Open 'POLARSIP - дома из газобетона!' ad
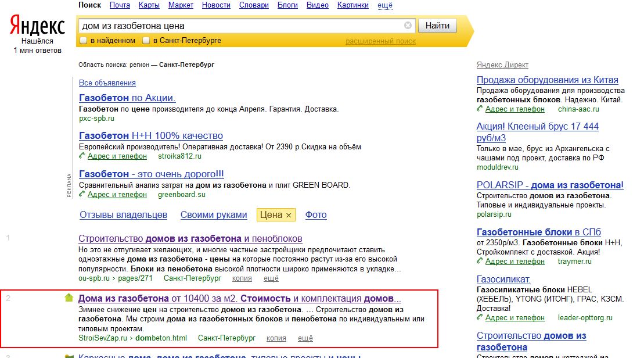Viewport: 644px width, 358px height. click(550, 185)
